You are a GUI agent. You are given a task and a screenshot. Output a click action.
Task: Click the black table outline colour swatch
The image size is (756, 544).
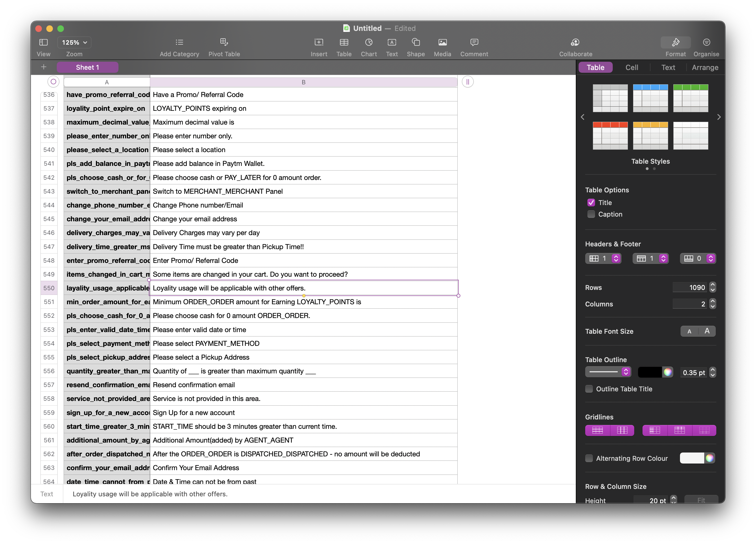[x=649, y=372]
